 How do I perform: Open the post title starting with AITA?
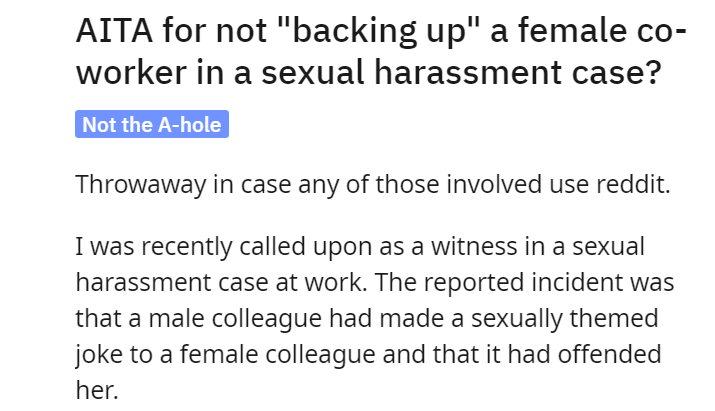381,51
